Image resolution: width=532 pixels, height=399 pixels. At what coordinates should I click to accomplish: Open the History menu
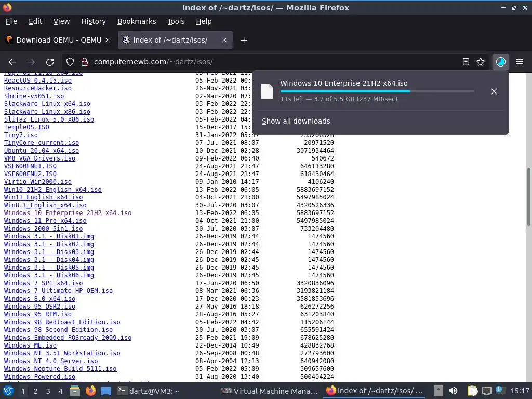(x=94, y=21)
